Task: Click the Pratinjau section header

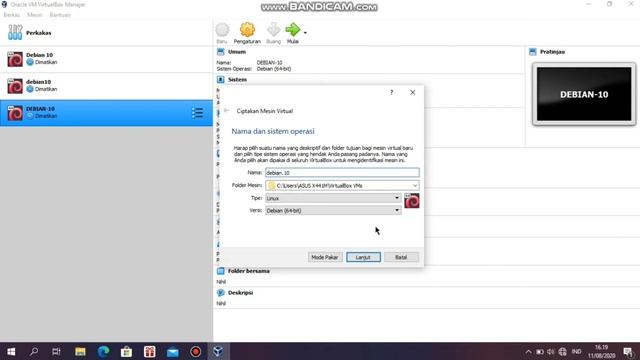Action: click(552, 52)
